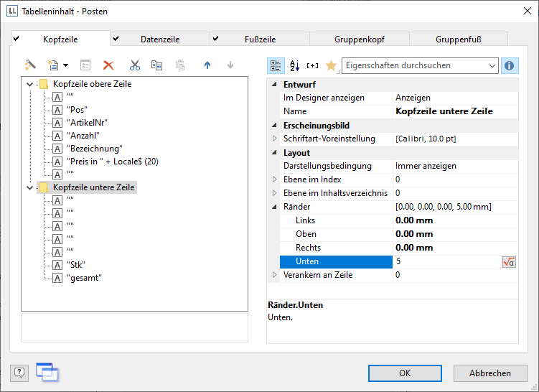Viewport: 539px width, 392px height.
Task: Click the help question mark icon
Action: tap(19, 372)
